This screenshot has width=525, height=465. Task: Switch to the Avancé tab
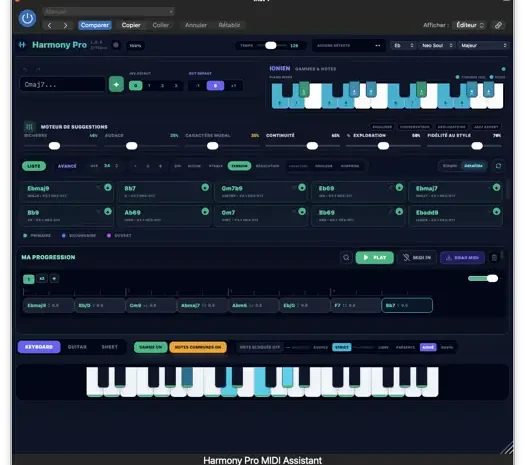pos(67,166)
